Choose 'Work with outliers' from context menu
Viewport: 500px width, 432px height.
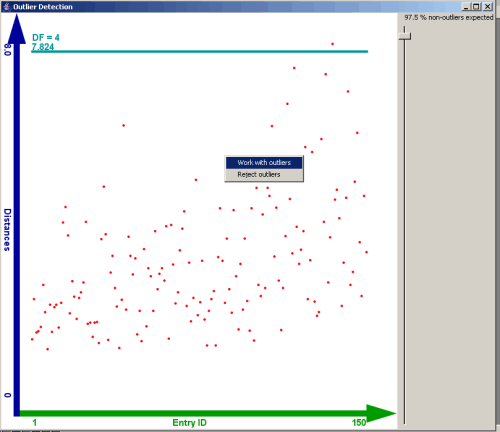point(264,163)
